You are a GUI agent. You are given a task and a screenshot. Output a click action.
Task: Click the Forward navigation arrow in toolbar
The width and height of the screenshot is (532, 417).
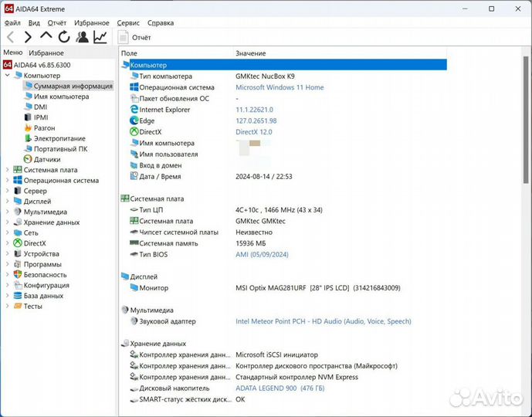point(28,37)
